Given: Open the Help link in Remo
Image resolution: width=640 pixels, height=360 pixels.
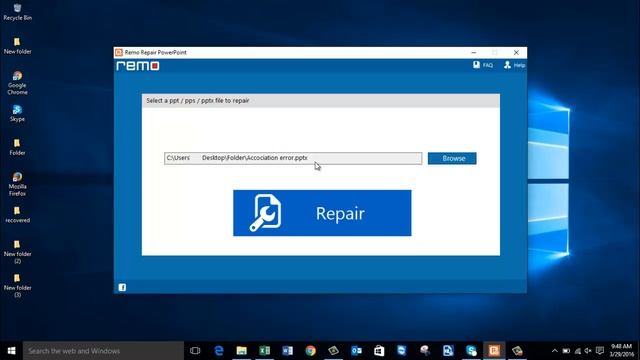Looking at the screenshot, I should [x=514, y=65].
